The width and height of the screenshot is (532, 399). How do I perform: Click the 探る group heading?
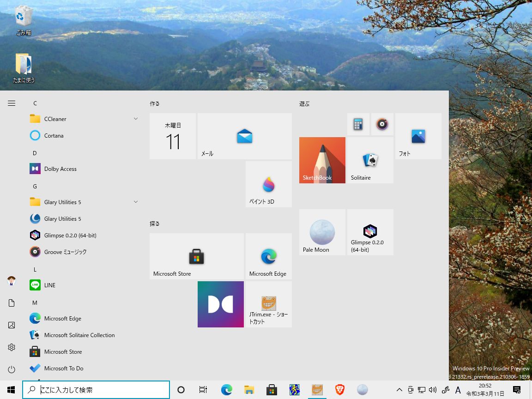coord(155,224)
